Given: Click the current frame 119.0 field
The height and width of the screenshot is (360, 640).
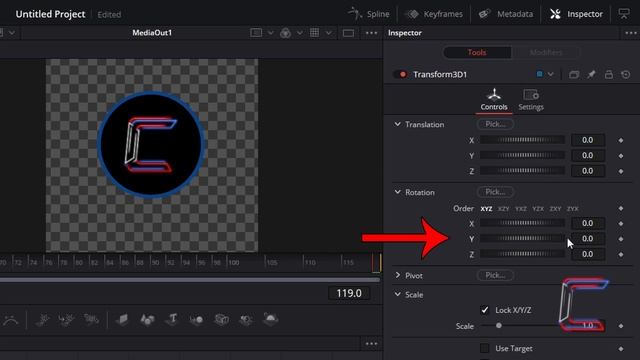Looking at the screenshot, I should click(349, 293).
